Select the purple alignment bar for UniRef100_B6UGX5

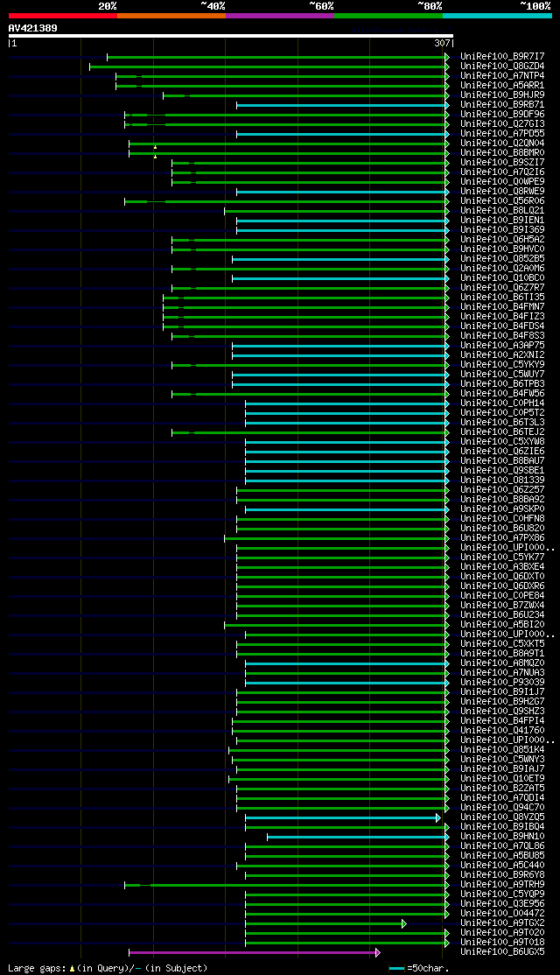coord(255,952)
